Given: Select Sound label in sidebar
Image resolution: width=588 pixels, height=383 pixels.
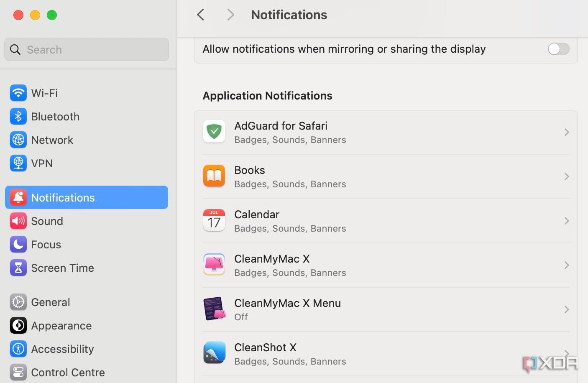Looking at the screenshot, I should coord(47,221).
